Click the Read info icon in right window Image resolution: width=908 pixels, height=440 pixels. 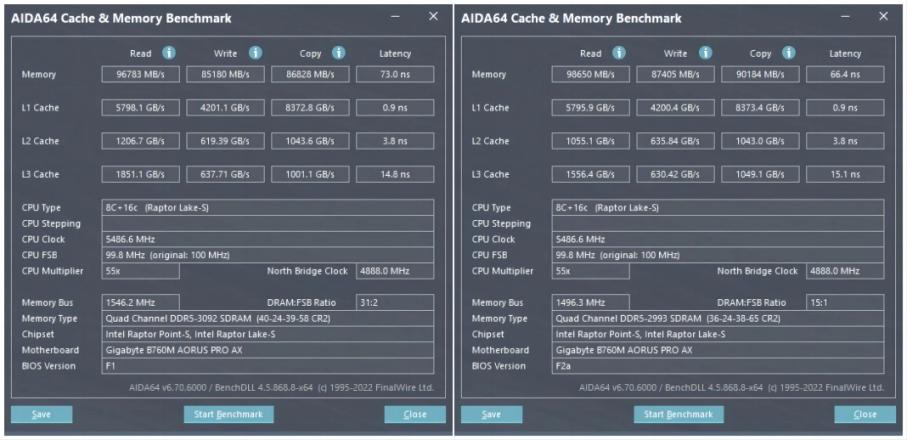620,53
